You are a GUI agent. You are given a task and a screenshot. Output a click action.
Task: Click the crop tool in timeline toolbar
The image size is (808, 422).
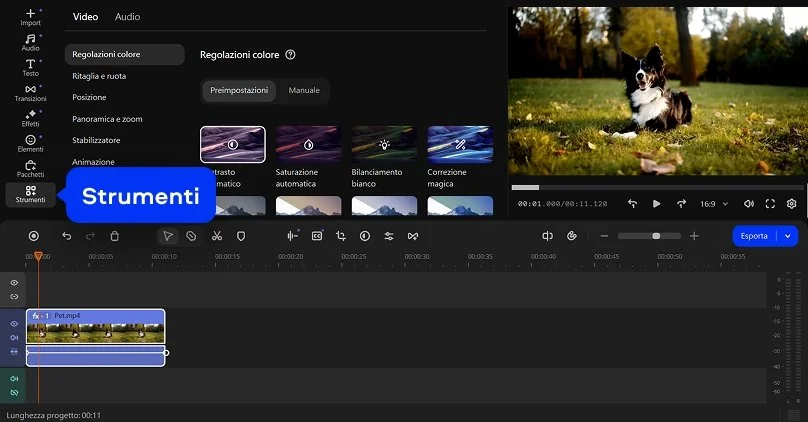[x=341, y=236]
